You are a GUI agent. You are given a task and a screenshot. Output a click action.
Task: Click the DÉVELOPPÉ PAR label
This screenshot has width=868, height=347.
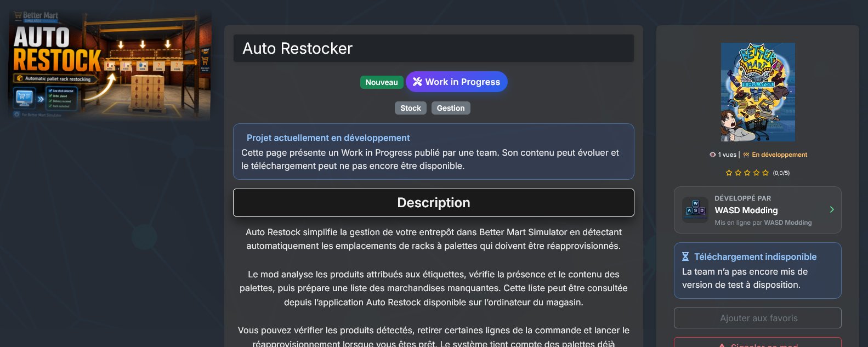(x=742, y=198)
